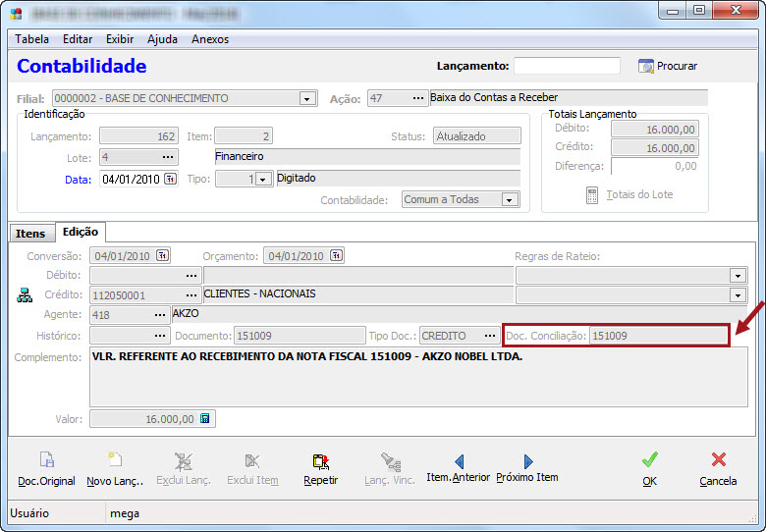Click the Totais do Lote calculator icon
766x532 pixels.
click(x=592, y=194)
